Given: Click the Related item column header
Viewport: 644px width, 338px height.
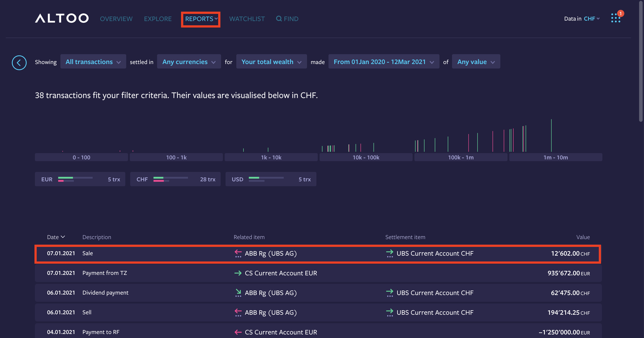Looking at the screenshot, I should (249, 237).
